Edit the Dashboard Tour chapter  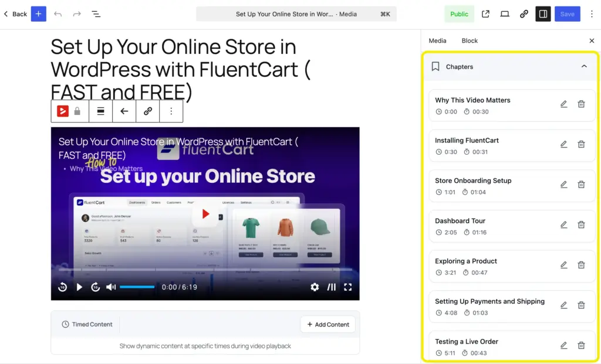564,224
